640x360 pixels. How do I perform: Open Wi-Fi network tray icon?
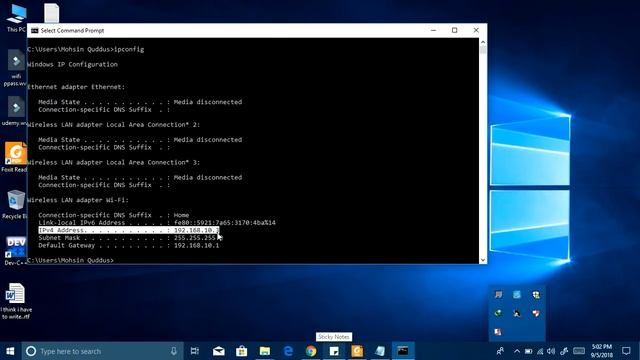540,351
